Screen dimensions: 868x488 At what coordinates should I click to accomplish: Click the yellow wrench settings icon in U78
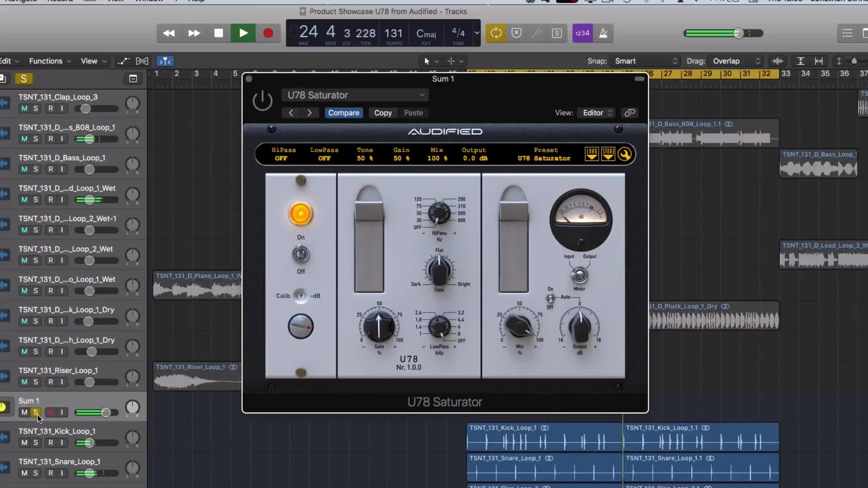tap(625, 154)
